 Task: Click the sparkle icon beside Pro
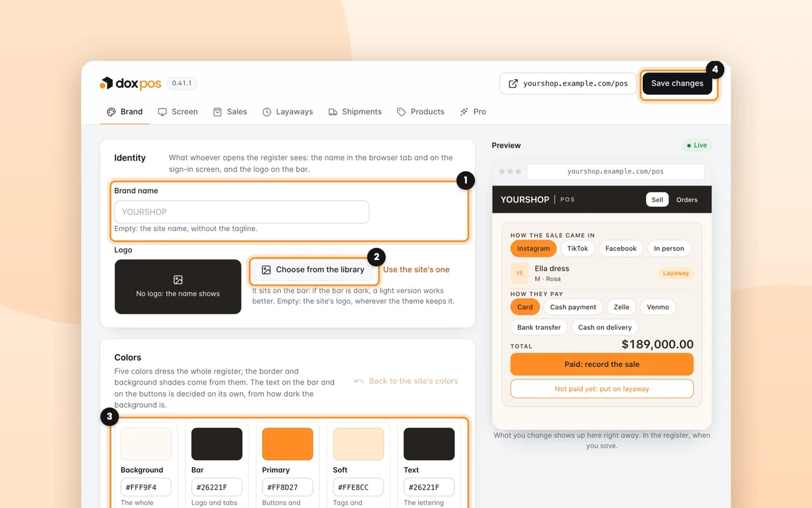tap(464, 112)
